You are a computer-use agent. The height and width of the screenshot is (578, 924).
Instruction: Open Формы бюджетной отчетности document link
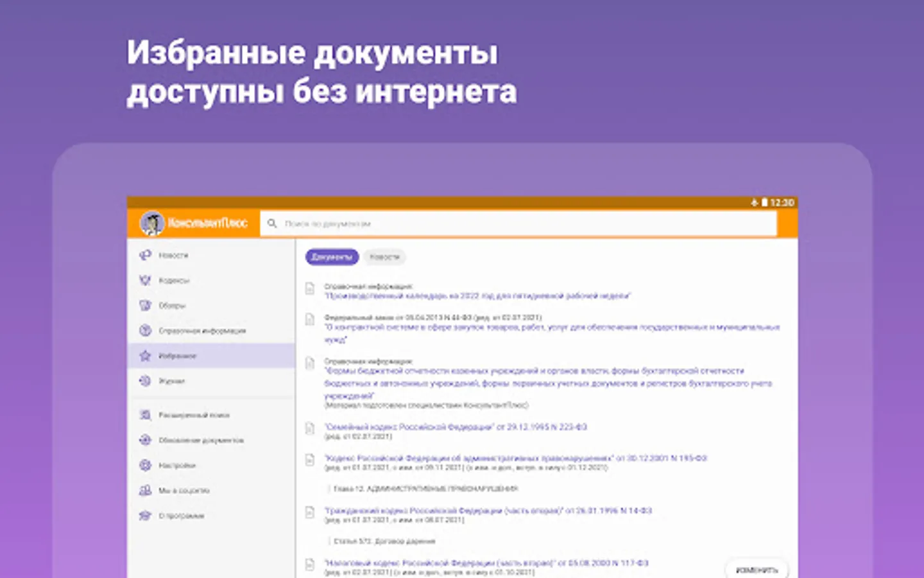tap(548, 383)
